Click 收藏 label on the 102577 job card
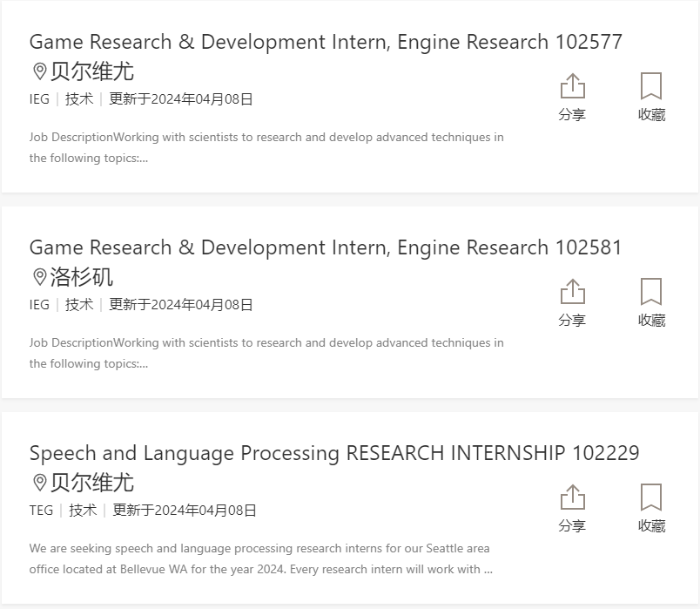Screen dimensions: 700x609 [651, 115]
